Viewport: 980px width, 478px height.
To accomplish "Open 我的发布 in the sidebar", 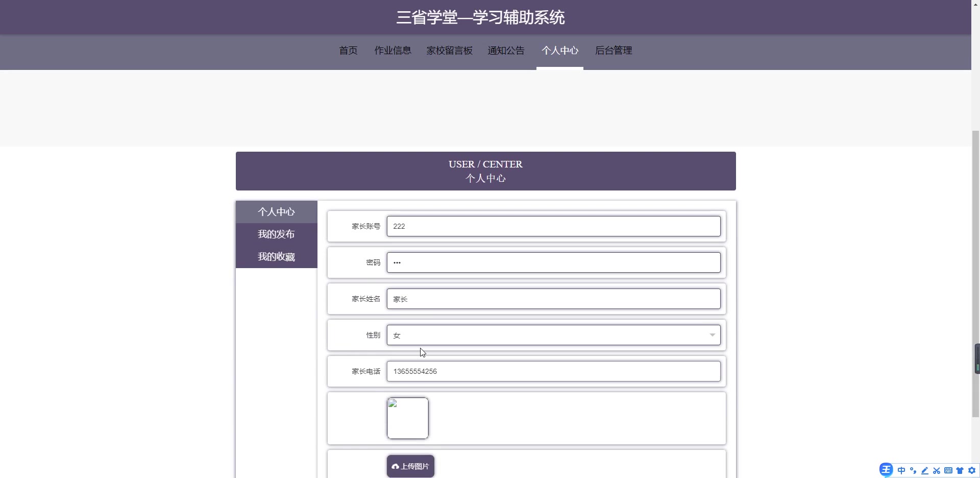I will (276, 234).
